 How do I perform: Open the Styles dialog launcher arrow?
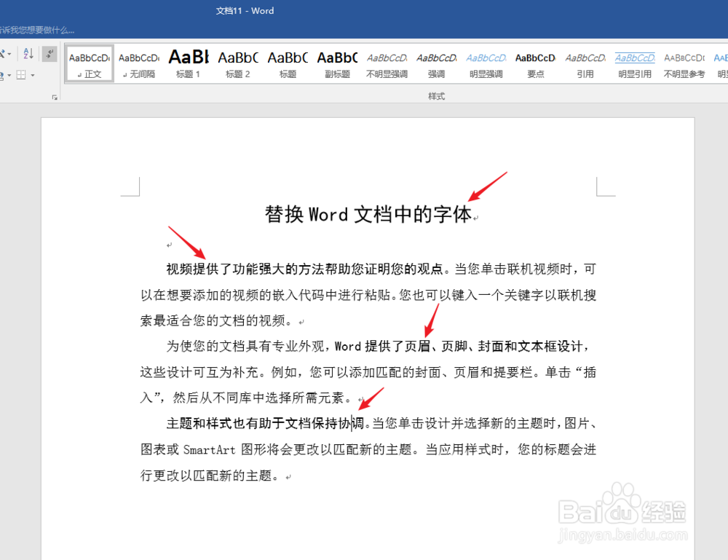point(55,98)
